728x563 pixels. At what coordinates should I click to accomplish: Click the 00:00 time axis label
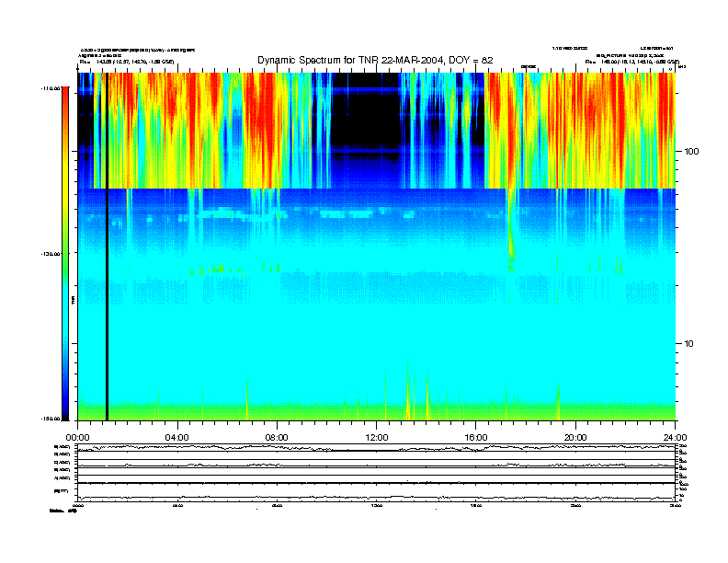(x=77, y=438)
